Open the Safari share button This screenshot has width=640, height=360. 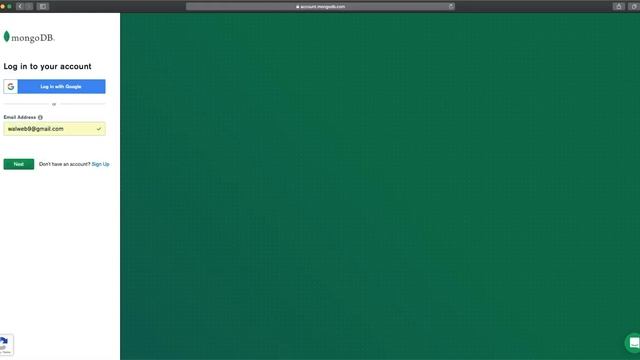(619, 6)
